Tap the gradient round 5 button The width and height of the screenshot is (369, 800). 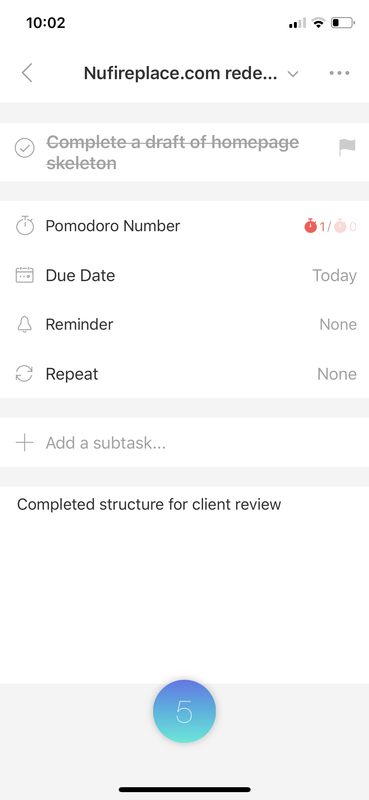pyautogui.click(x=184, y=711)
